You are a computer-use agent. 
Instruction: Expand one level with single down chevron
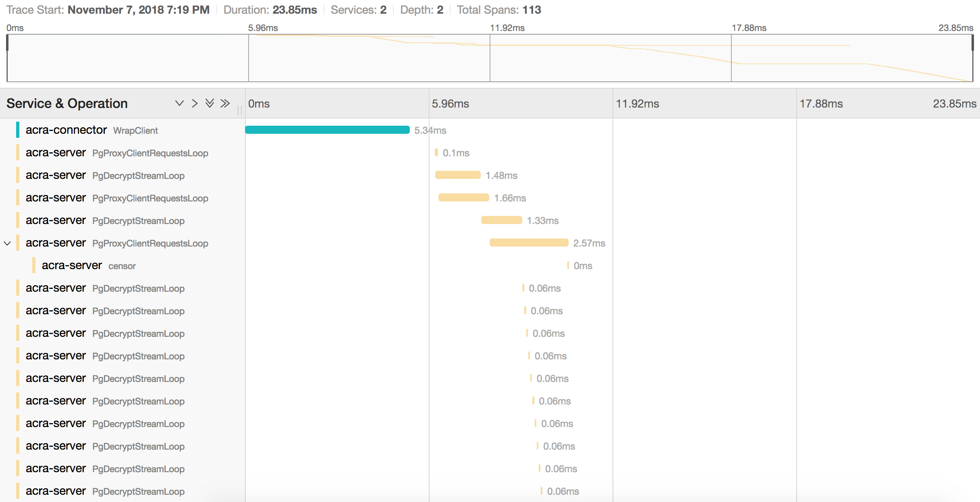[179, 104]
